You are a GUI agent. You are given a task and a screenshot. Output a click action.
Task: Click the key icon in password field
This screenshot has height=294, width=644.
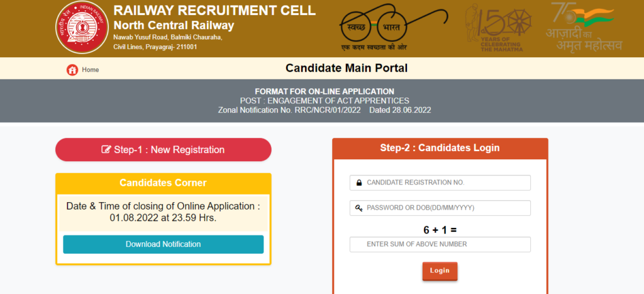[x=359, y=208]
